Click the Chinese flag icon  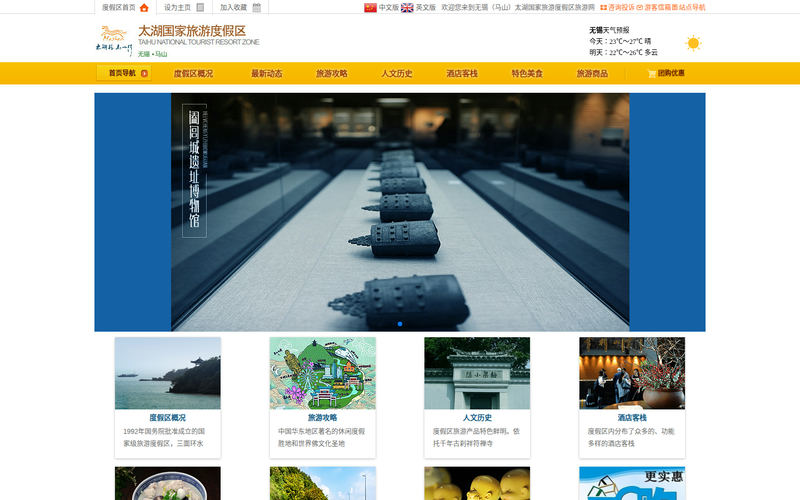370,8
